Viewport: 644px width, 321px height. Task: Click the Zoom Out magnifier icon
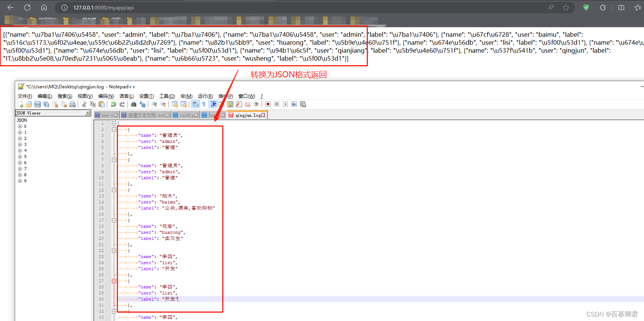coord(163,104)
